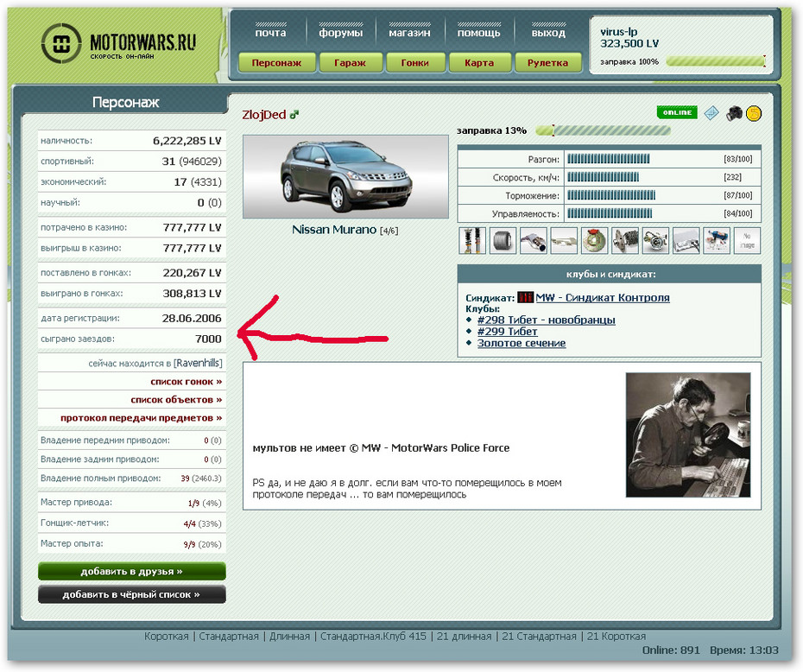Open '#298 Тибет - новобранцы' club link
The height and width of the screenshot is (672, 803).
[x=547, y=320]
